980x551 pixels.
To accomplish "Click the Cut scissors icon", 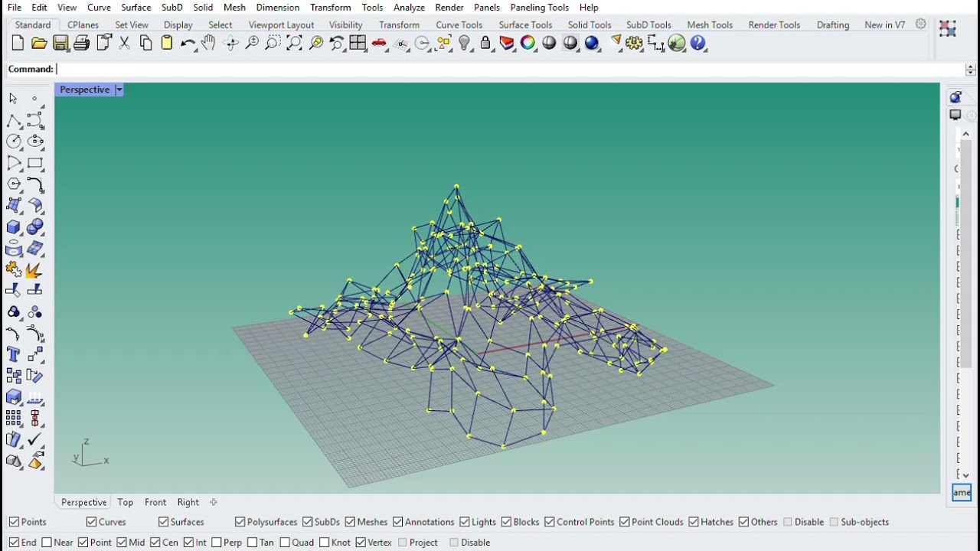I will coord(124,43).
